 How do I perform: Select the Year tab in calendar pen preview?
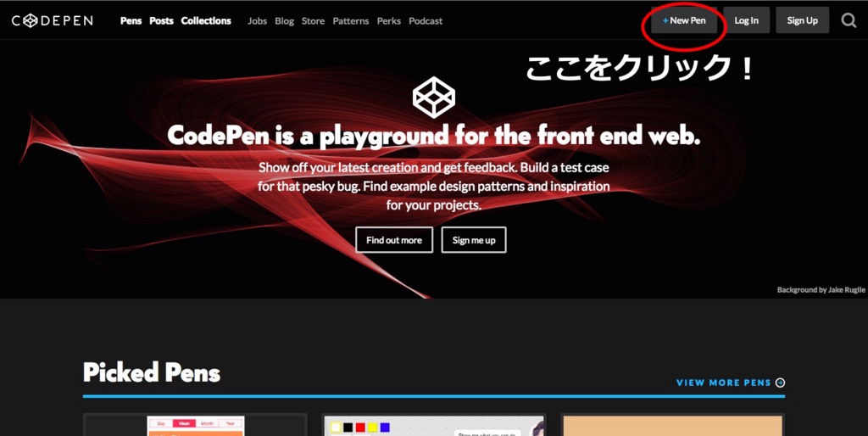pos(231,423)
